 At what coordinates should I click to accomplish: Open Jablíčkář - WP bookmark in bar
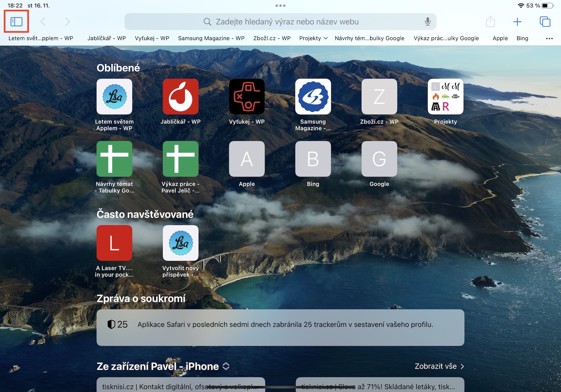coord(107,38)
